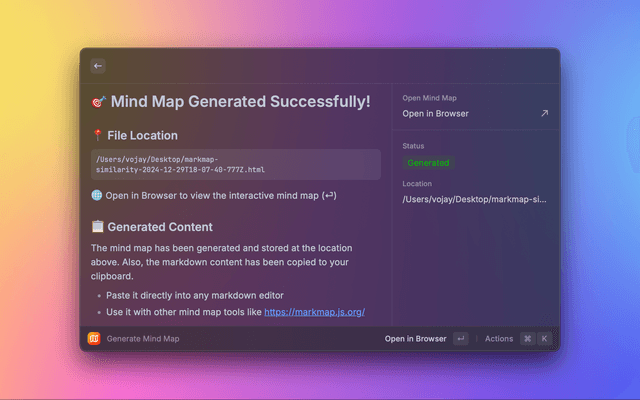
Task: Click the file path code block
Action: pos(235,164)
